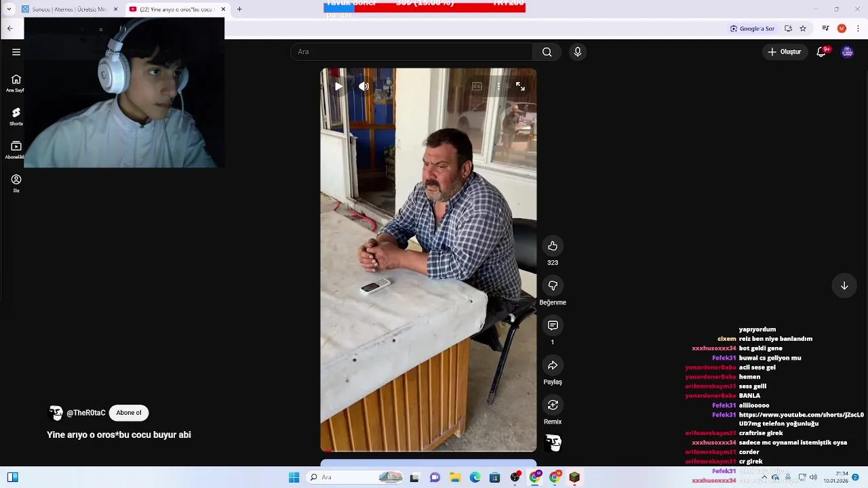Share the Short via Paylaş
Image resolution: width=868 pixels, height=488 pixels.
553,366
